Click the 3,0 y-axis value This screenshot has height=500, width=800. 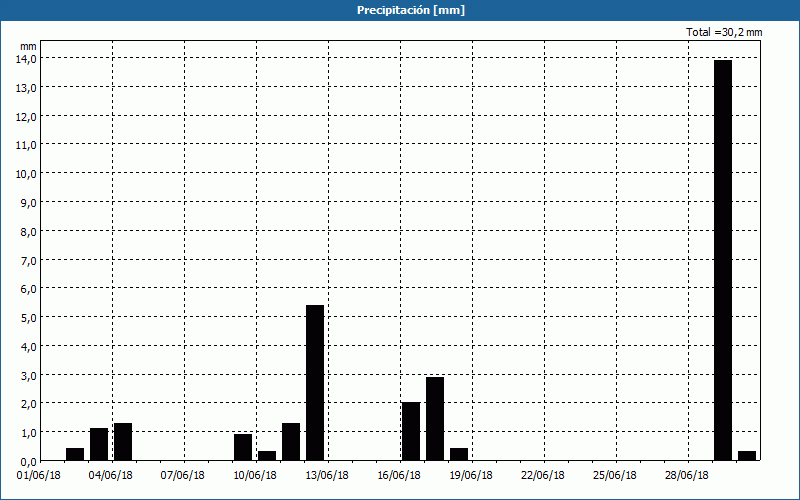point(29,376)
